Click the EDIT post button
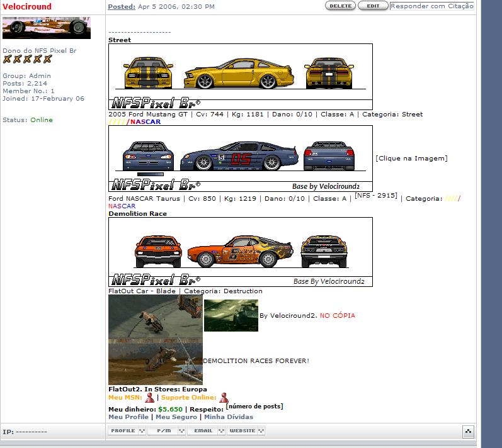 pyautogui.click(x=373, y=6)
